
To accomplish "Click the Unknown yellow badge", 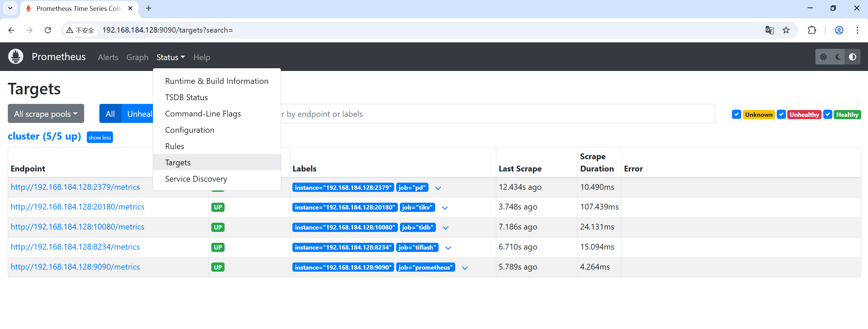I will click(x=759, y=115).
